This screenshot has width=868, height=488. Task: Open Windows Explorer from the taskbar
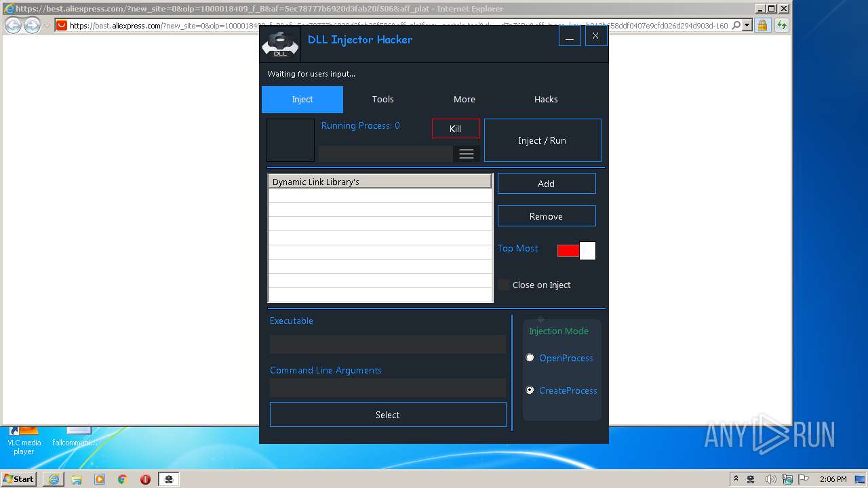tap(77, 479)
